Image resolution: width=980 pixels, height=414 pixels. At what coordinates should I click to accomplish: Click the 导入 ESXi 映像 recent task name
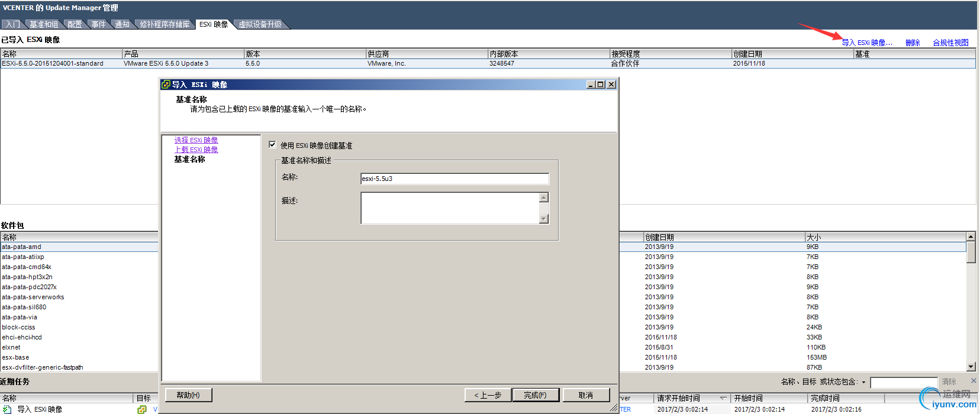coord(40,409)
